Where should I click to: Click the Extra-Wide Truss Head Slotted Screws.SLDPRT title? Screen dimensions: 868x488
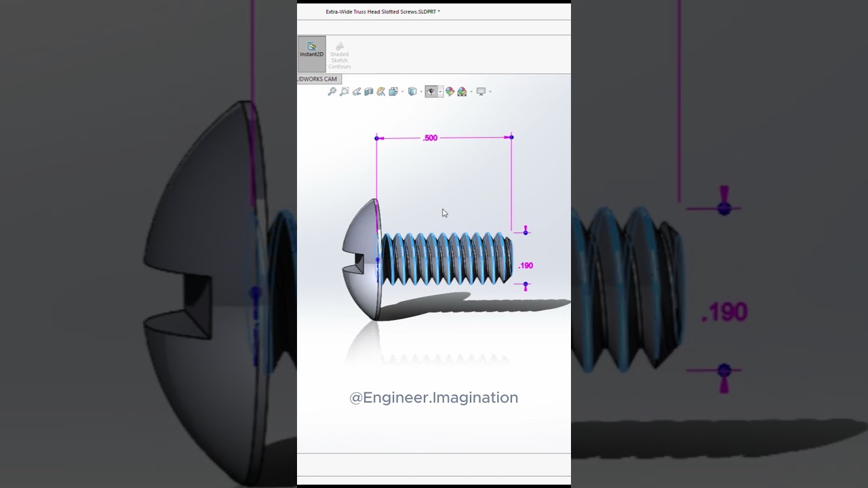(x=382, y=12)
